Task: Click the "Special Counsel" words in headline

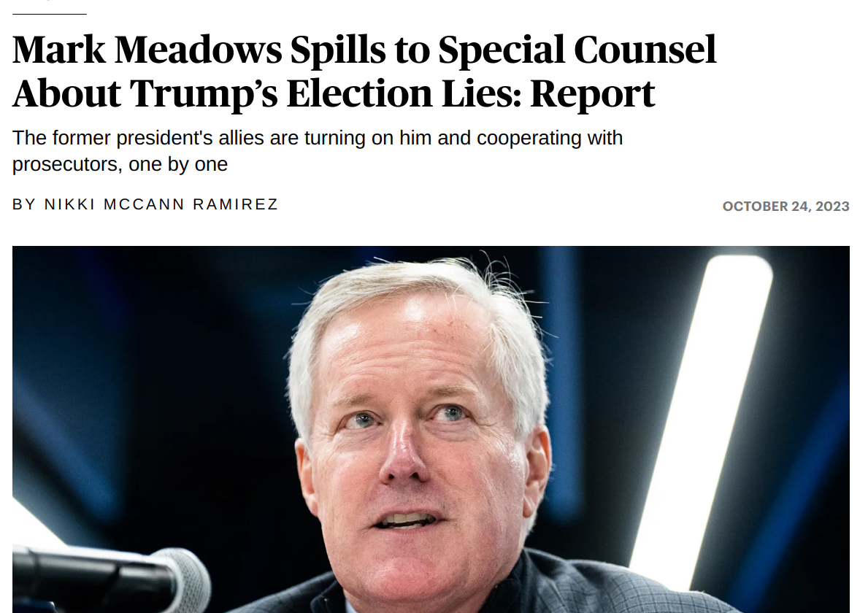Action: [577, 50]
